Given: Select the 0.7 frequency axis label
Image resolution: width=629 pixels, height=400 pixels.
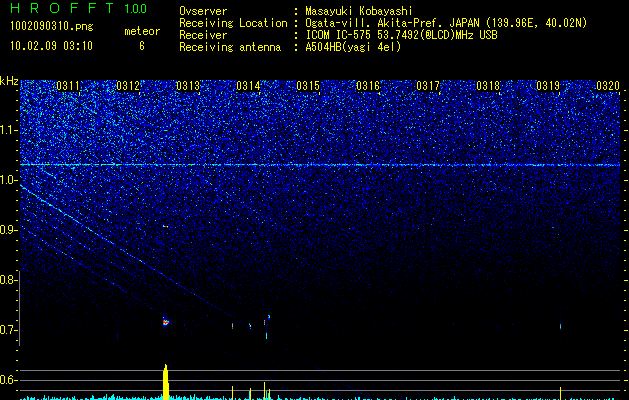Looking at the screenshot, I should (8, 330).
